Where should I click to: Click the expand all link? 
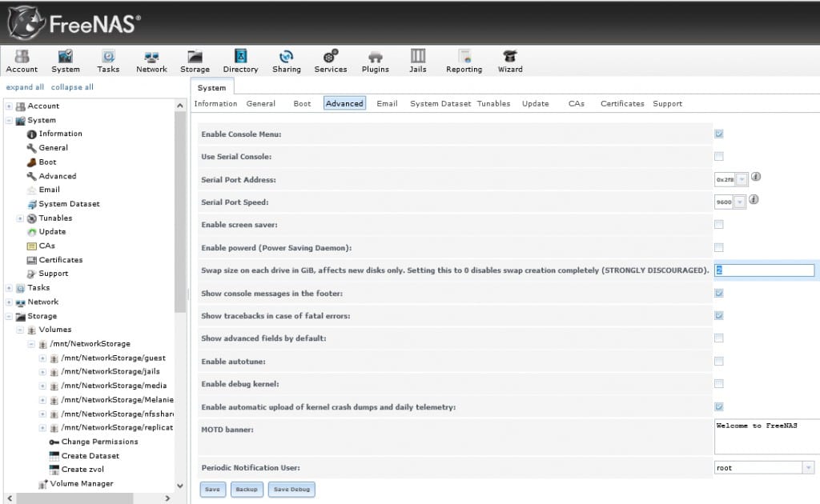25,87
